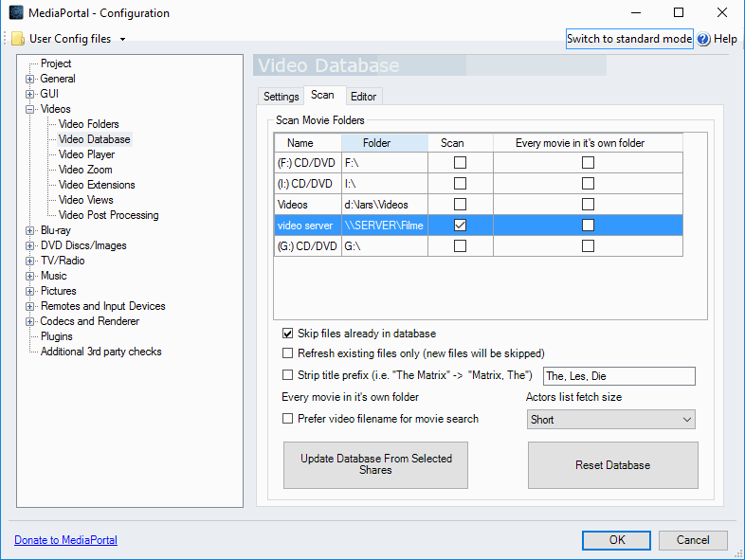Open the User Config files dropdown arrow
Screen dimensions: 745x560
122,39
